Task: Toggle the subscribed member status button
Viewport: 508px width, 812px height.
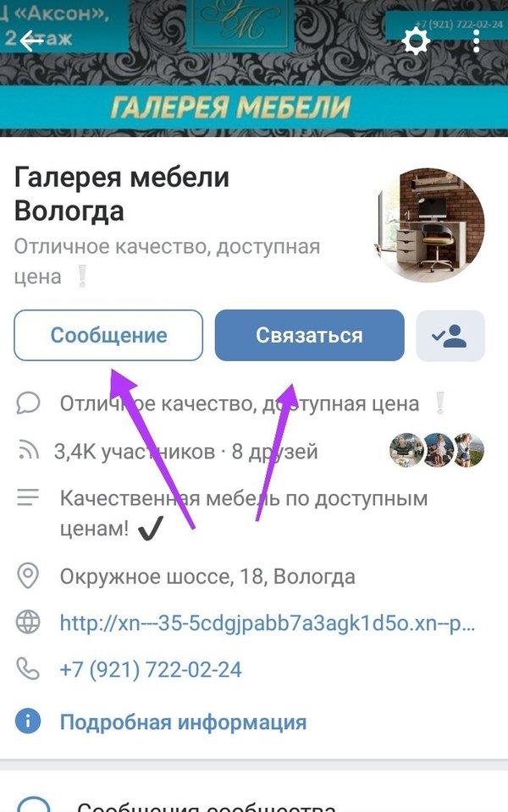Action: click(x=450, y=336)
